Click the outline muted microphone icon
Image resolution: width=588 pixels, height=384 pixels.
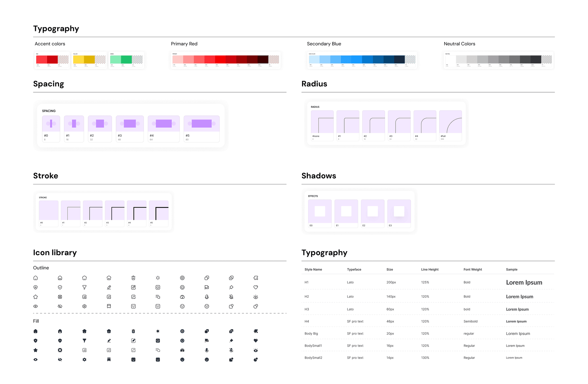pyautogui.click(x=231, y=297)
